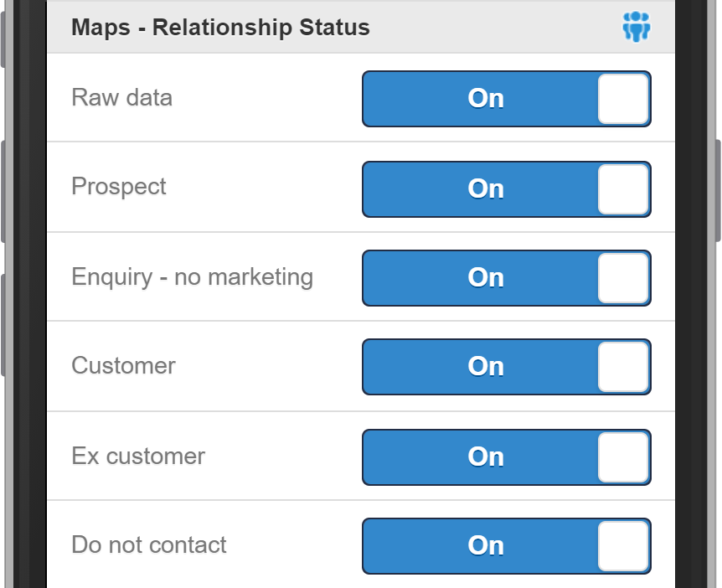
Task: Tap the Ex customer row
Action: [251, 456]
